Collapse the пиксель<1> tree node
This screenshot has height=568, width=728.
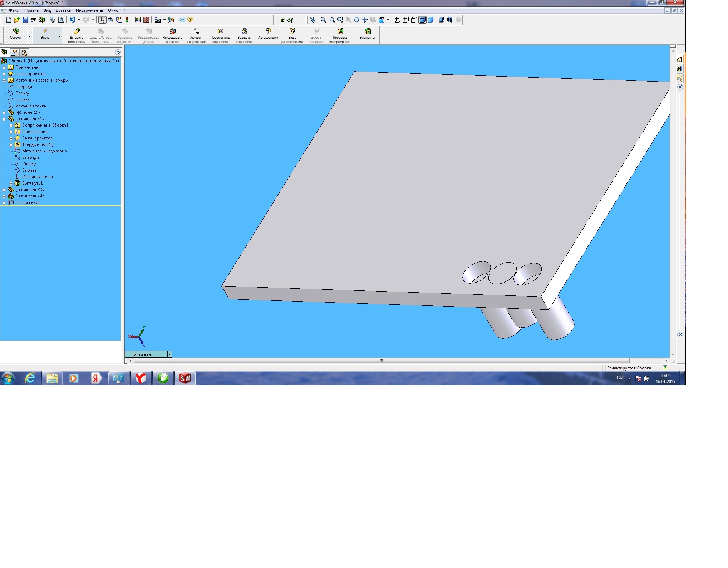(4, 119)
